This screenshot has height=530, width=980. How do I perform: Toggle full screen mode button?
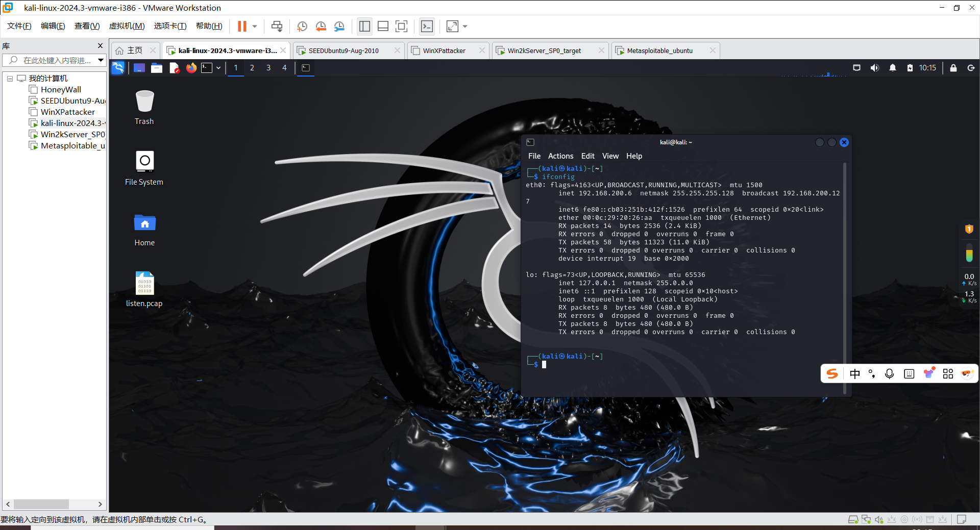[402, 27]
